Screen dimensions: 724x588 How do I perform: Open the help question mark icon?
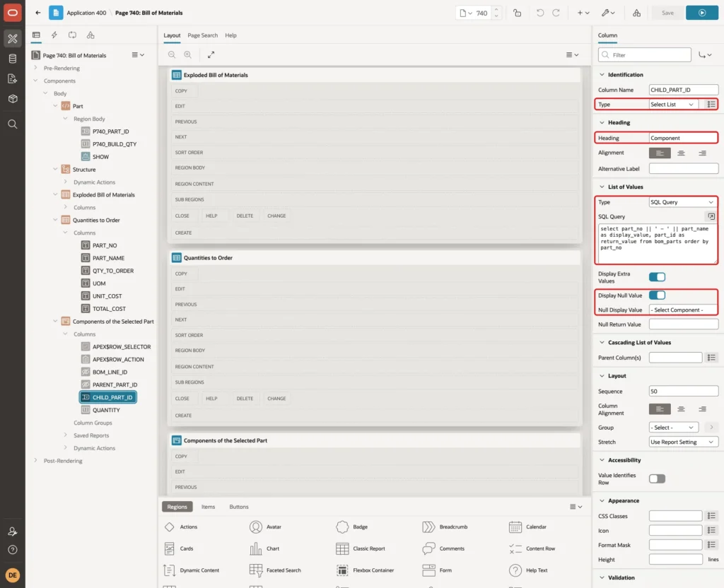click(13, 550)
